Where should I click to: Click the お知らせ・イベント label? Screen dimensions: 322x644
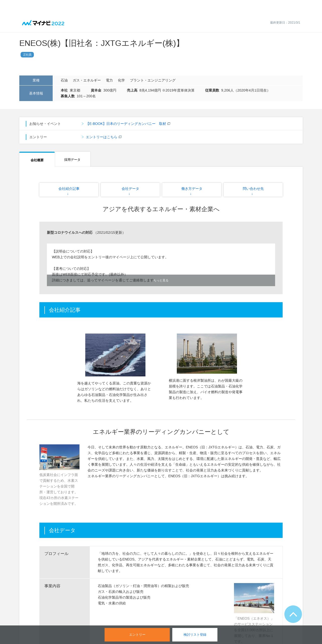(x=45, y=124)
